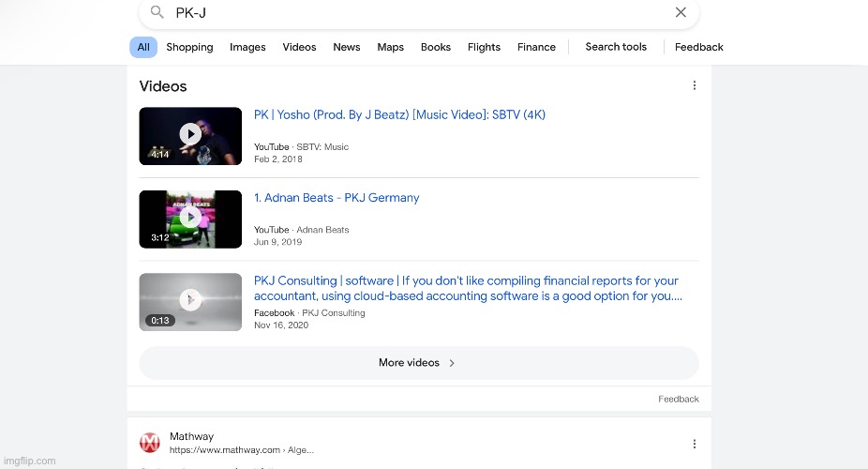Open PK | Yosho music video link
Image resolution: width=868 pixels, height=469 pixels.
(399, 115)
